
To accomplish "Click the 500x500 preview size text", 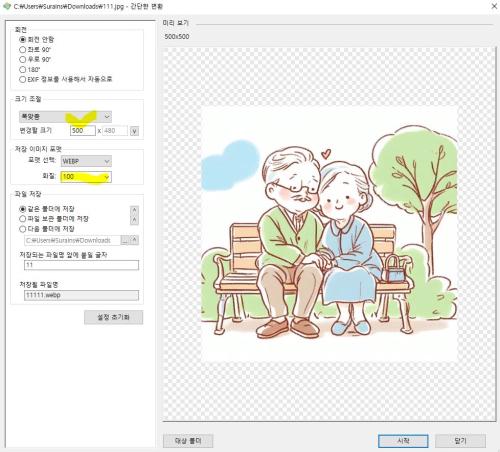I will click(x=177, y=37).
